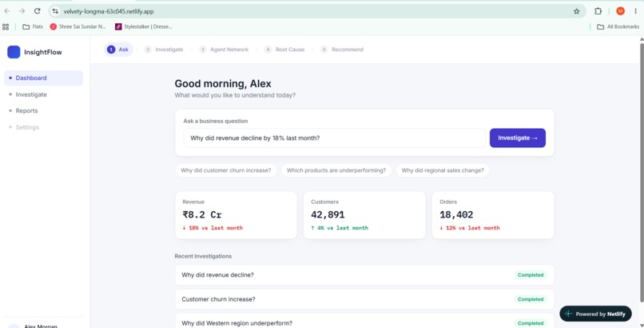Click the browser address bar URL
The image size is (644, 328).
(x=109, y=11)
